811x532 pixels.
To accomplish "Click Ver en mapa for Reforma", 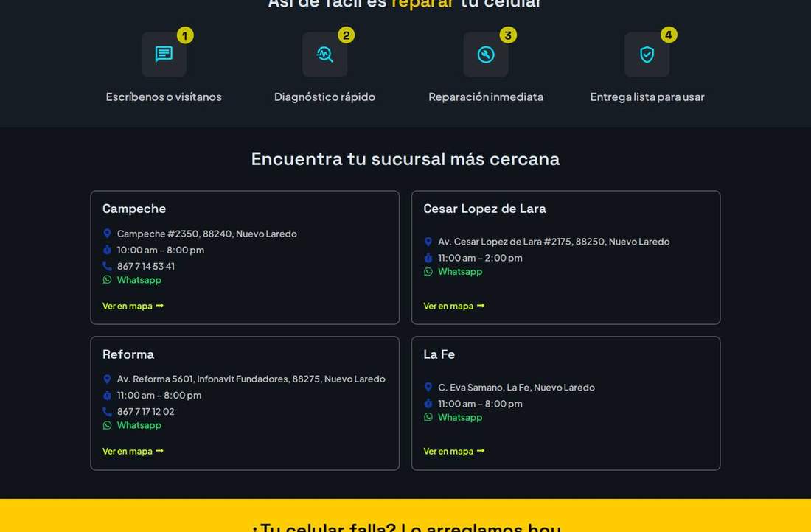I will click(x=133, y=452).
